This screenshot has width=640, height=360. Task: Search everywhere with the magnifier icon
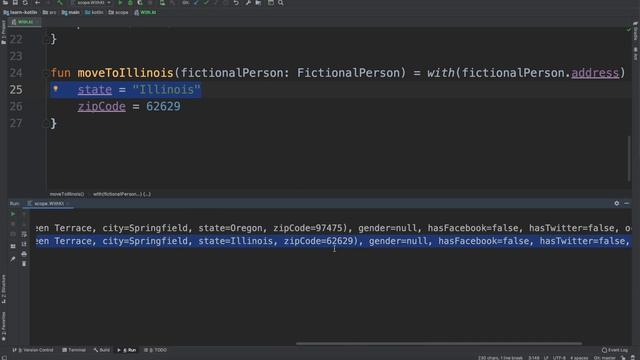[281, 2]
